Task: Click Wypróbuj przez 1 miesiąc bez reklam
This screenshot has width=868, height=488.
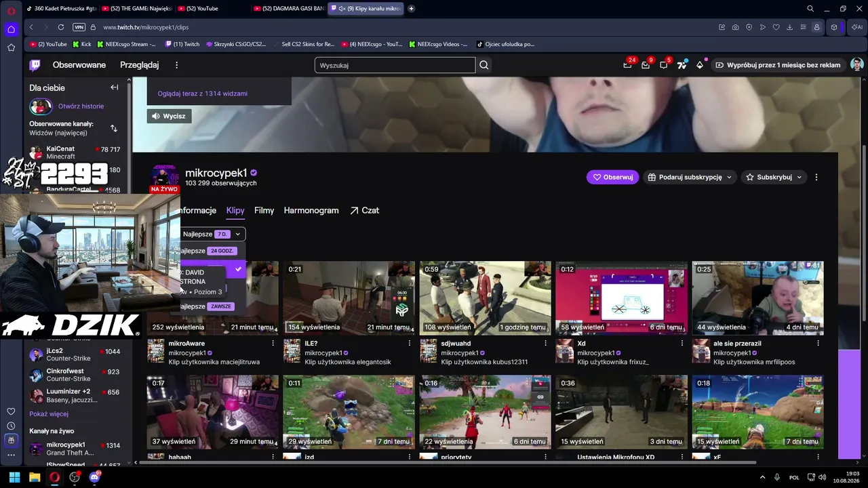Action: point(778,65)
